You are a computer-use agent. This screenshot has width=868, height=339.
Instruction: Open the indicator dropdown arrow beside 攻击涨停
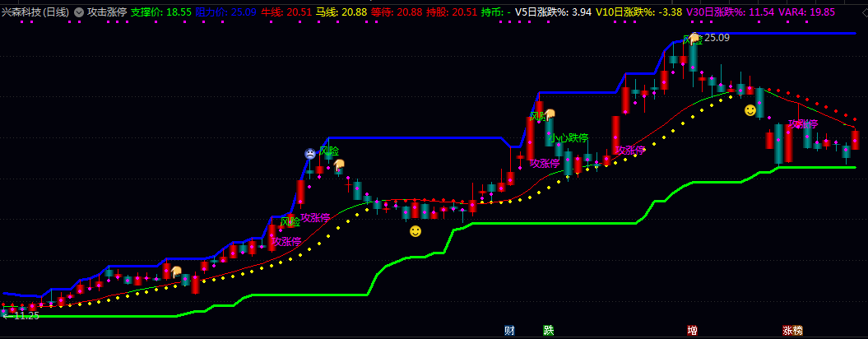[79, 12]
